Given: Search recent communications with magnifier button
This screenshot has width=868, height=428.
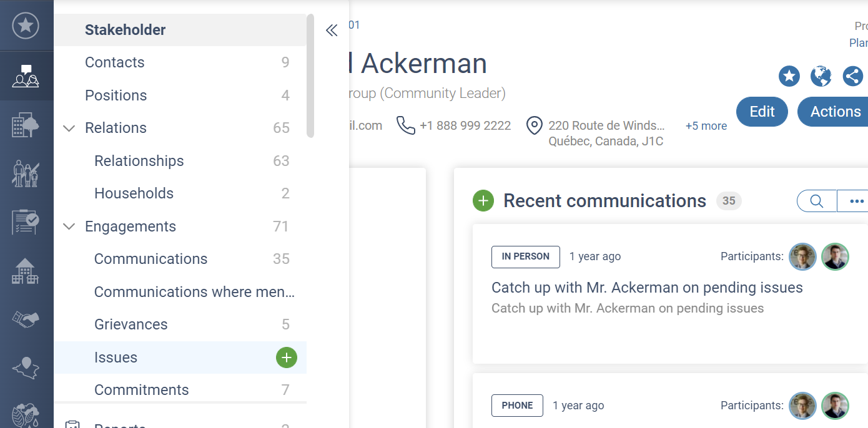Looking at the screenshot, I should click(x=817, y=201).
